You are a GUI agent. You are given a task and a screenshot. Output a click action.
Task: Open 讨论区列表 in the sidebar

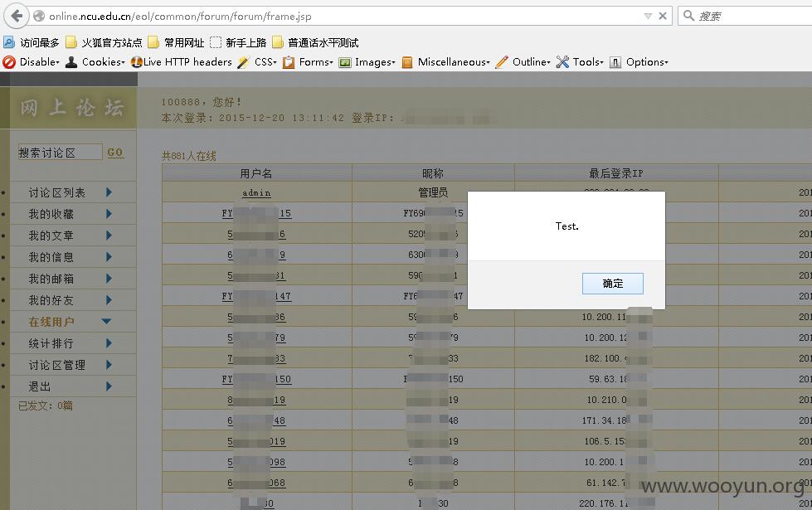coord(57,192)
